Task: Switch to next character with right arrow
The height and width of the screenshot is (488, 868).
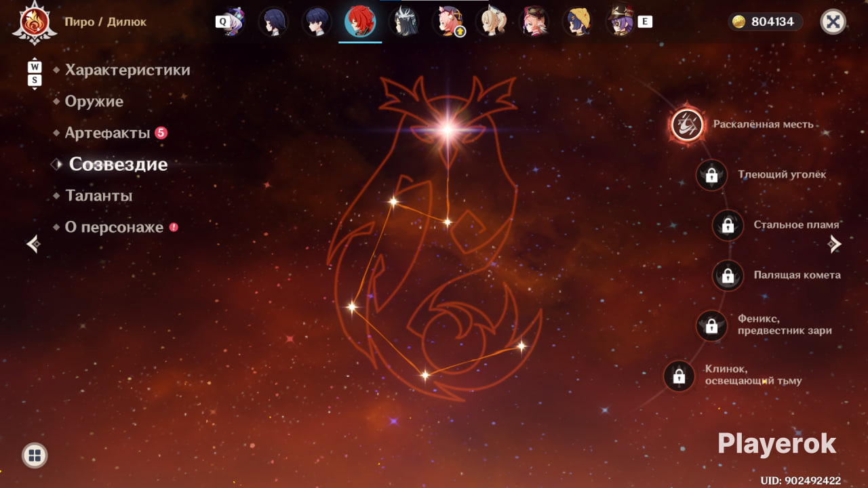Action: (835, 243)
